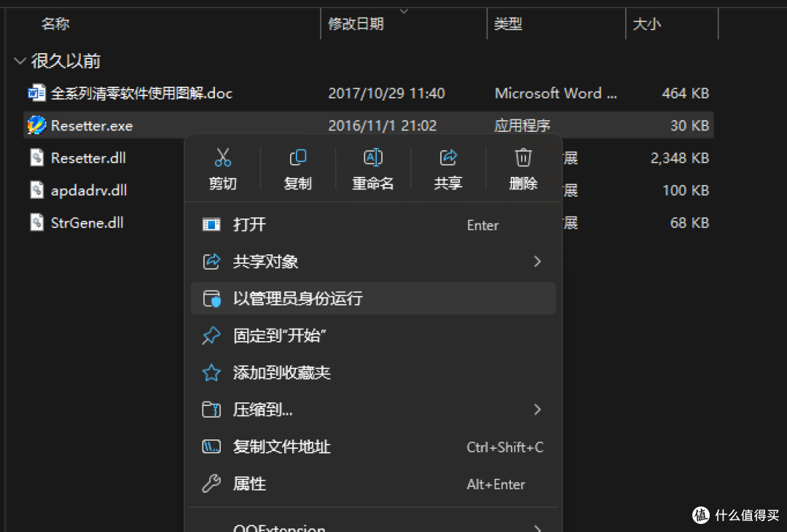Viewport: 787px width, 532px height.
Task: Click the admin shield icon beside 以管理员身份运行
Action: (x=211, y=299)
